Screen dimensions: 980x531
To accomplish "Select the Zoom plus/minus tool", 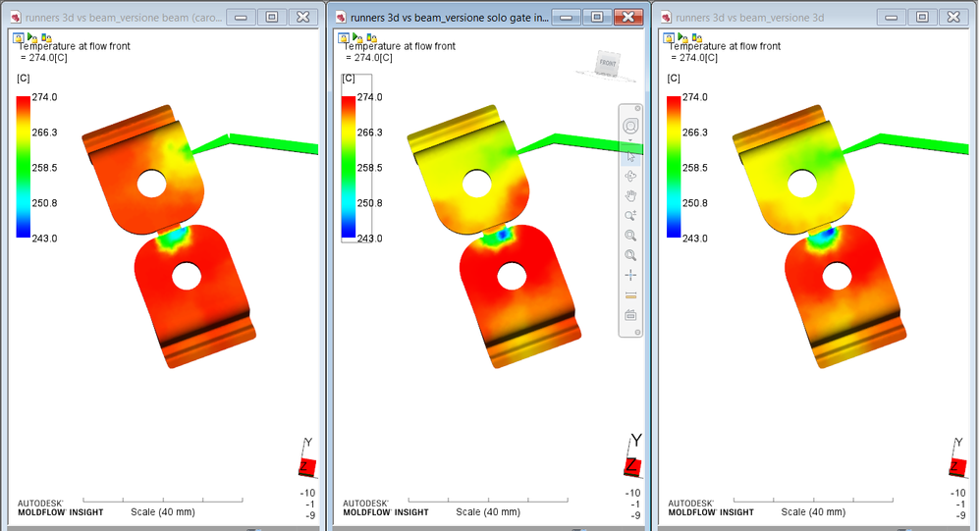I will pyautogui.click(x=630, y=216).
